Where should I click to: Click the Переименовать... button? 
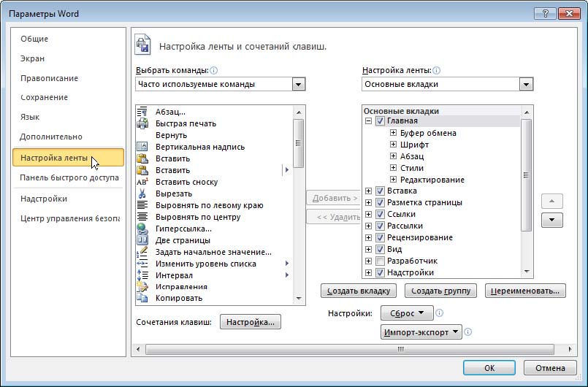pos(525,291)
